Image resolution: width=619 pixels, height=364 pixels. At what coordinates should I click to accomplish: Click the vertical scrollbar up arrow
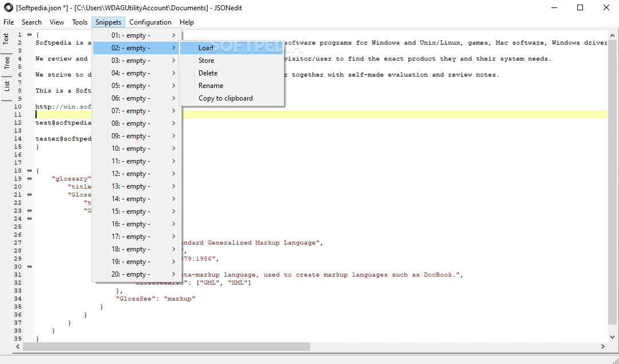pyautogui.click(x=612, y=36)
